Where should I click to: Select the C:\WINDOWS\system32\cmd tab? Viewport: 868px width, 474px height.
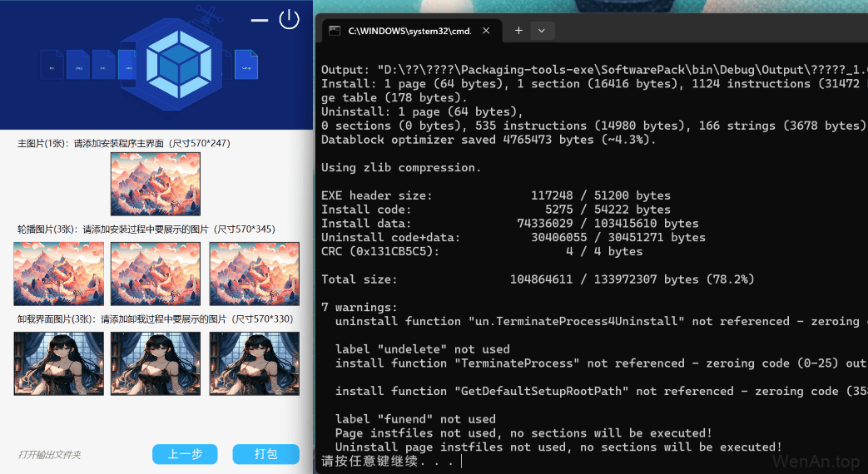point(408,31)
